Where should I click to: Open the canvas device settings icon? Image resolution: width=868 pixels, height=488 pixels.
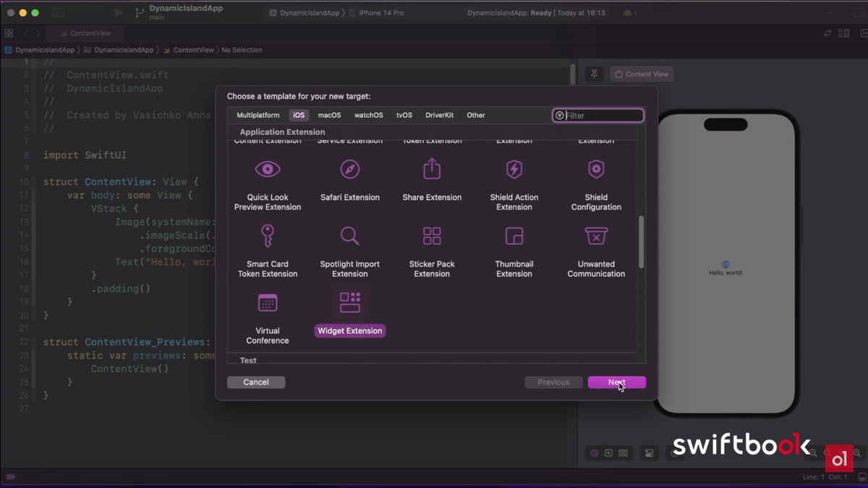[649, 453]
